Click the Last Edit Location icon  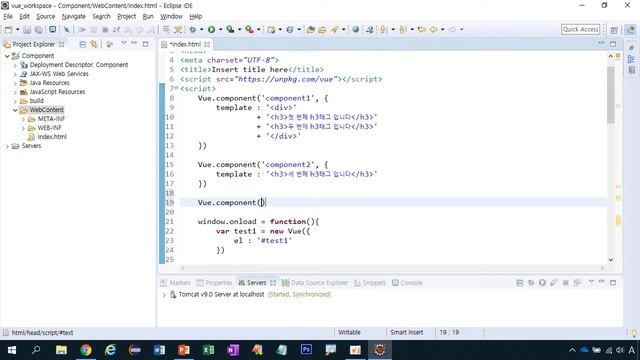click(x=422, y=29)
